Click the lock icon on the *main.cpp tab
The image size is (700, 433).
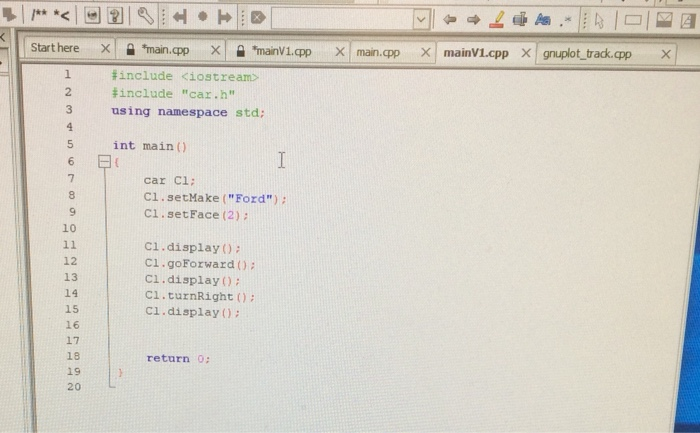click(130, 49)
